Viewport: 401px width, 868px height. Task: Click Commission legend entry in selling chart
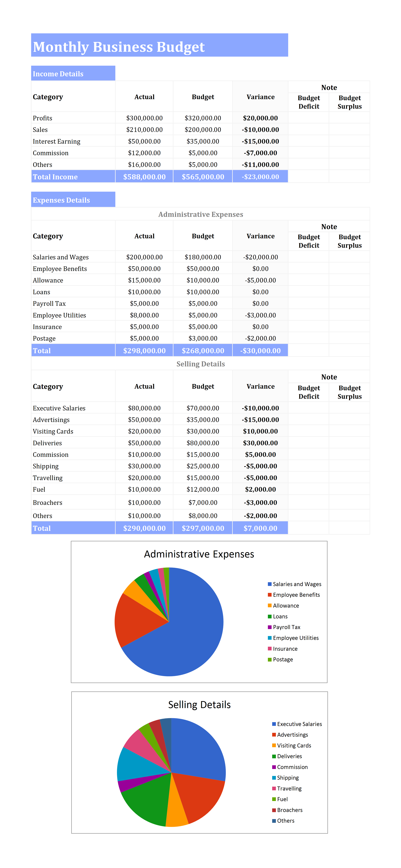tap(290, 767)
